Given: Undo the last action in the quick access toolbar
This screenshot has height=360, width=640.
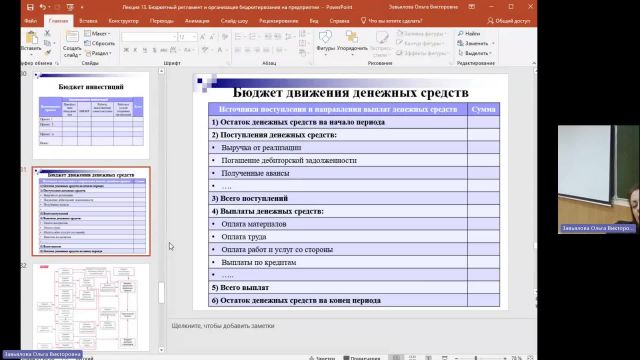Looking at the screenshot, I should click(43, 7).
